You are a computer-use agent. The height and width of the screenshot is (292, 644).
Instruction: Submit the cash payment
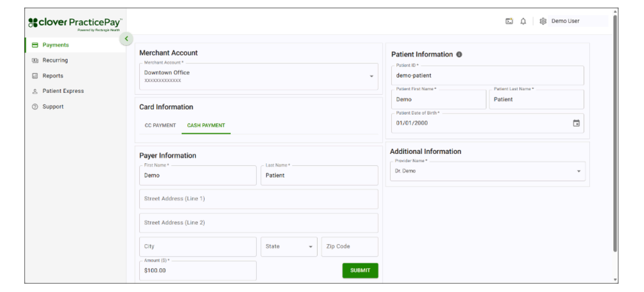tap(360, 270)
